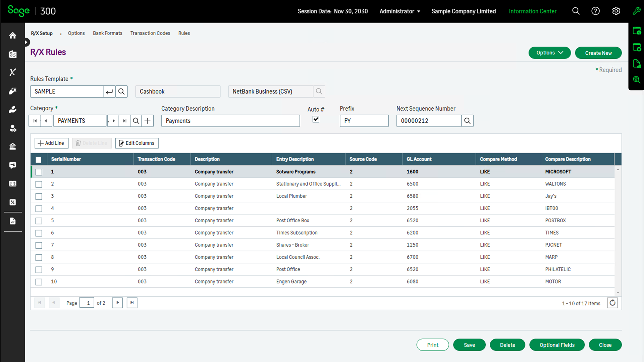Toggle the Auto # checkbox

click(x=316, y=119)
